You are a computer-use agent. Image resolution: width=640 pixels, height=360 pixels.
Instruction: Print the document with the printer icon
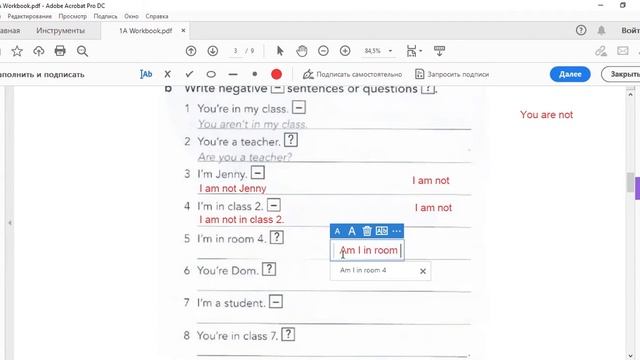click(60, 51)
